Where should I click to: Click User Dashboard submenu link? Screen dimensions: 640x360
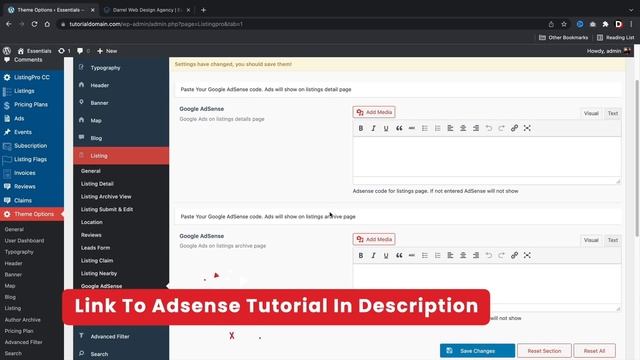pos(24,241)
